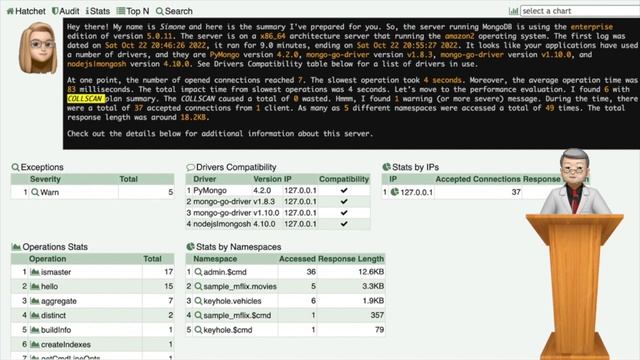Open the Hatchet home menu item
The width and height of the screenshot is (640, 360).
(x=26, y=11)
